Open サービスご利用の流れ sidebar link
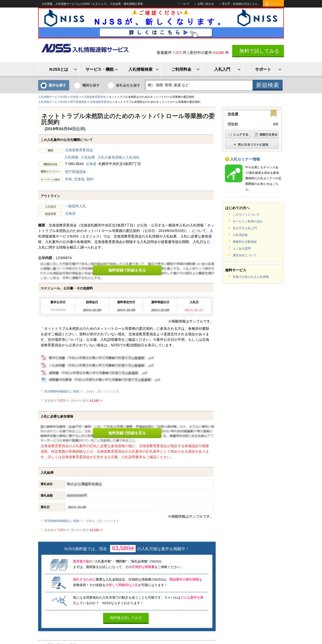This screenshot has width=322, height=644. (x=248, y=221)
